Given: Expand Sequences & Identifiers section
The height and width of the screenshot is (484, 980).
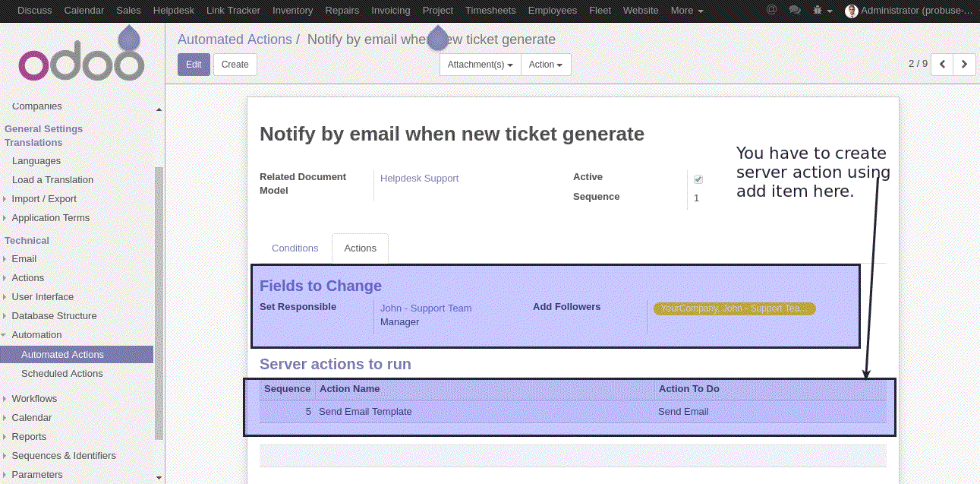Looking at the screenshot, I should coord(64,455).
